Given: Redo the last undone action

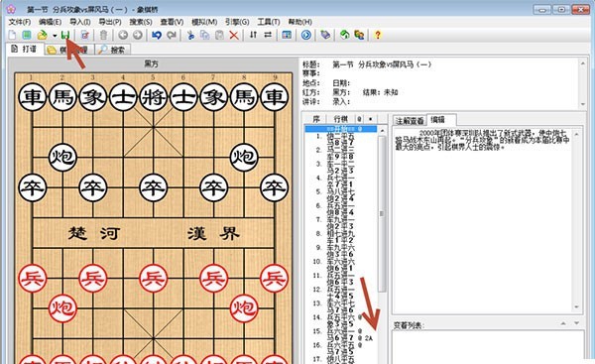Looking at the screenshot, I should coord(172,36).
